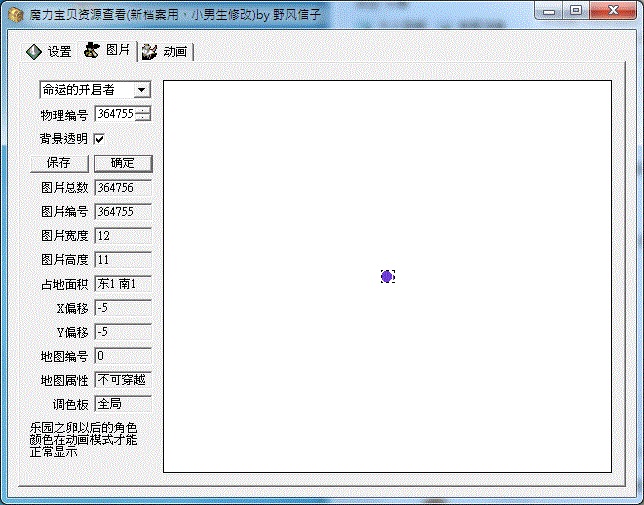Click the 物理编号 number input field
Viewport: 644px width, 505px height.
[114, 114]
